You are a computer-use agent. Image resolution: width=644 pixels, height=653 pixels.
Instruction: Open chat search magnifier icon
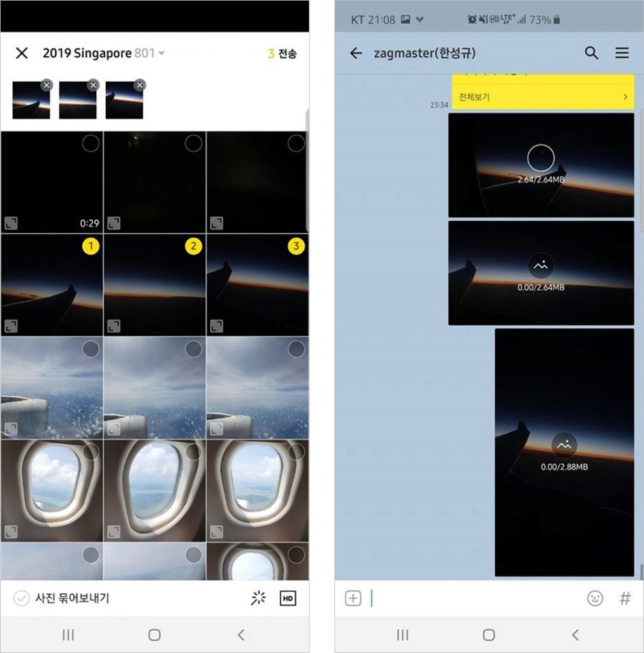pos(592,53)
